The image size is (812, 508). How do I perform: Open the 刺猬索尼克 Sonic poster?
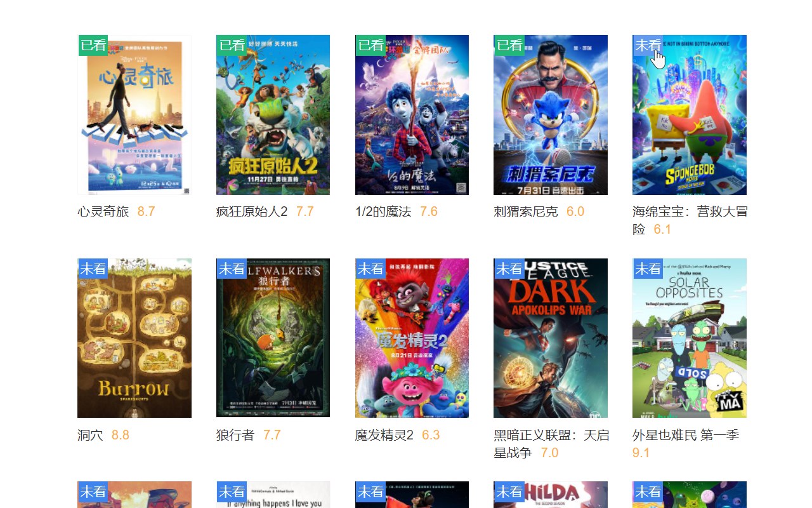click(x=551, y=115)
